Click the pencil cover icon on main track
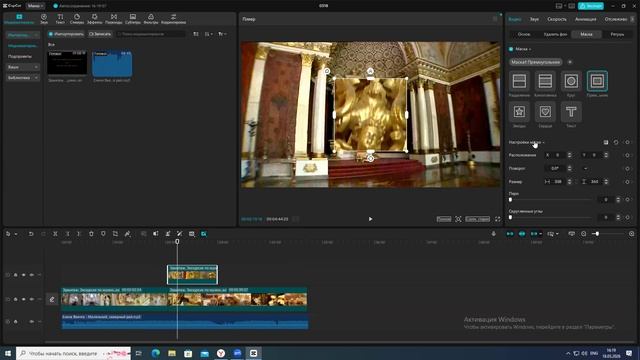Screen dimensions: 640x360 click(52, 299)
